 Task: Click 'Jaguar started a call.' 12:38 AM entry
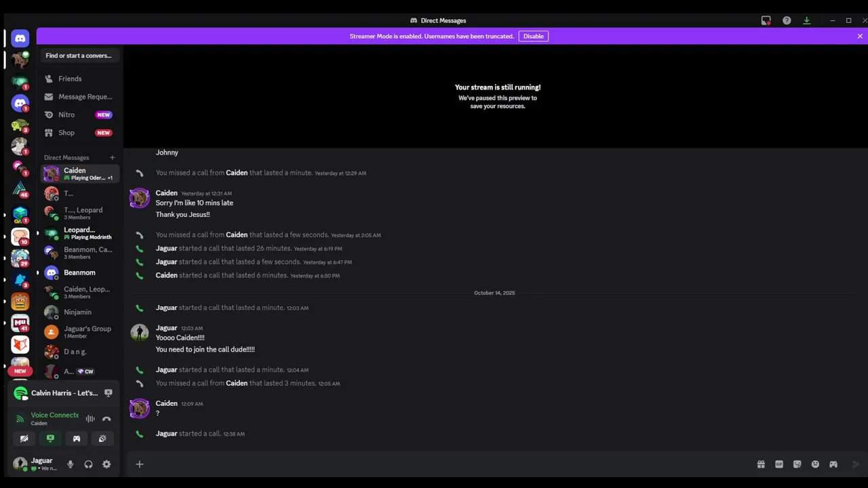(200, 434)
